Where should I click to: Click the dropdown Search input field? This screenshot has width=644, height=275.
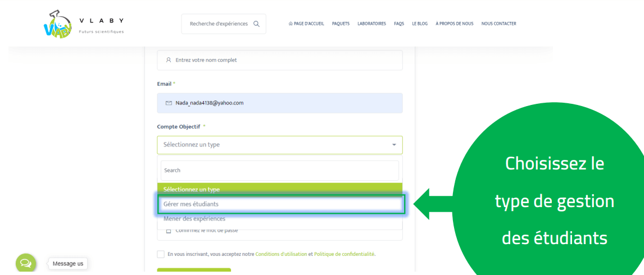[280, 170]
